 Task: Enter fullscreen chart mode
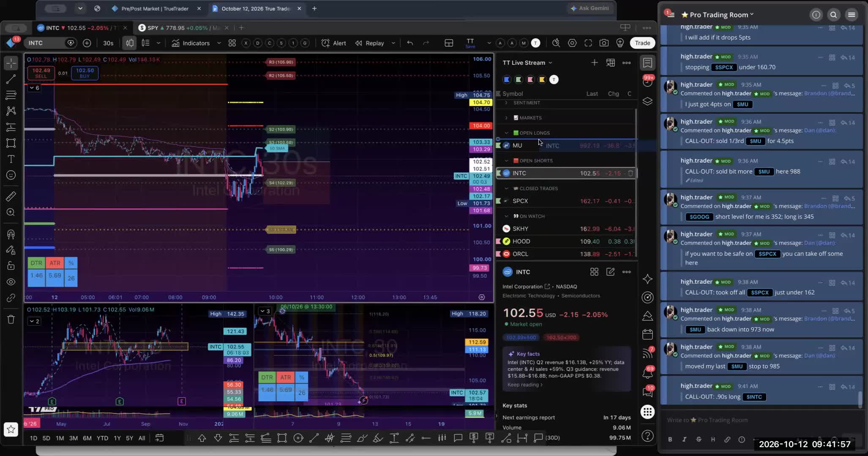tap(588, 43)
